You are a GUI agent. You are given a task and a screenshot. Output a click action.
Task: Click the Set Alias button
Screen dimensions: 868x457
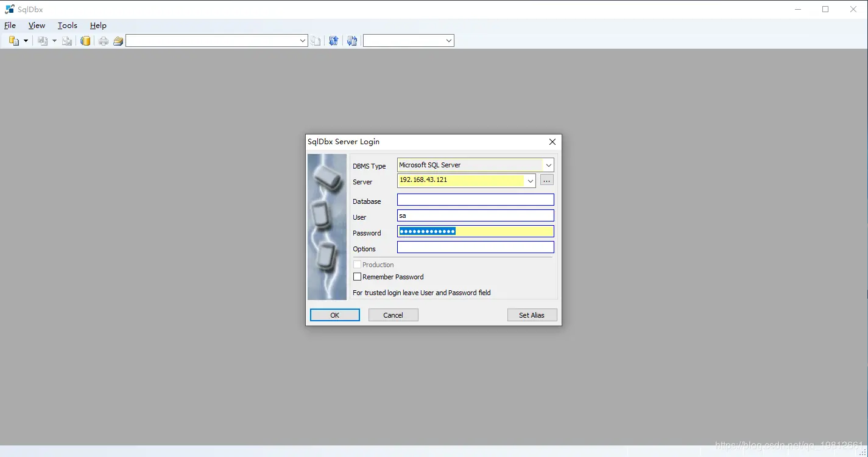pyautogui.click(x=532, y=315)
